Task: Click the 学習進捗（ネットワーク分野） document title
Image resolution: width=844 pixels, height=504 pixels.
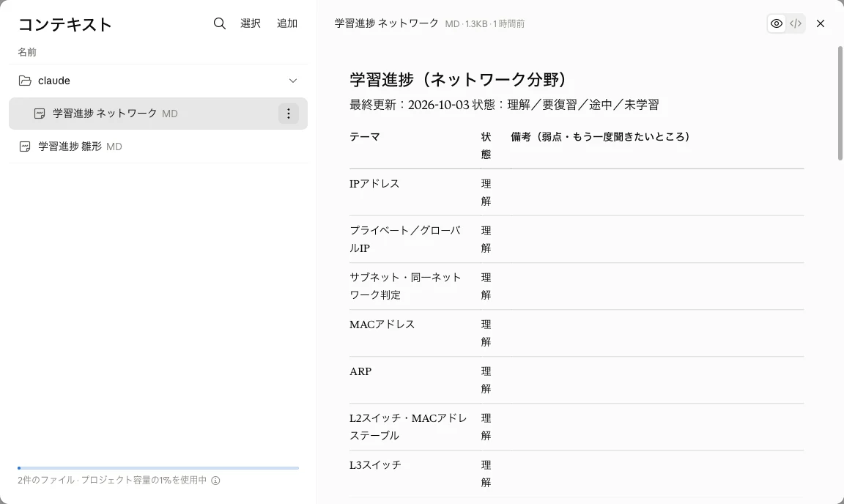Action: (458, 80)
